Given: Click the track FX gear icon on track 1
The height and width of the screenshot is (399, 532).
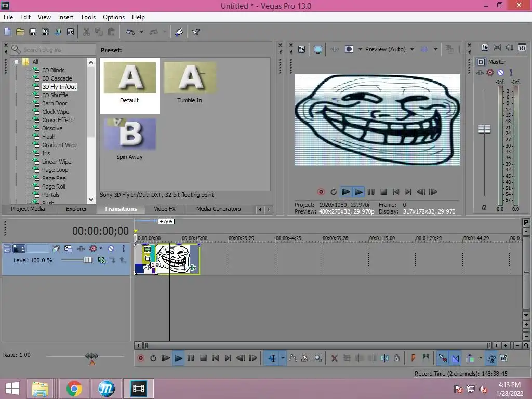Looking at the screenshot, I should (92, 249).
